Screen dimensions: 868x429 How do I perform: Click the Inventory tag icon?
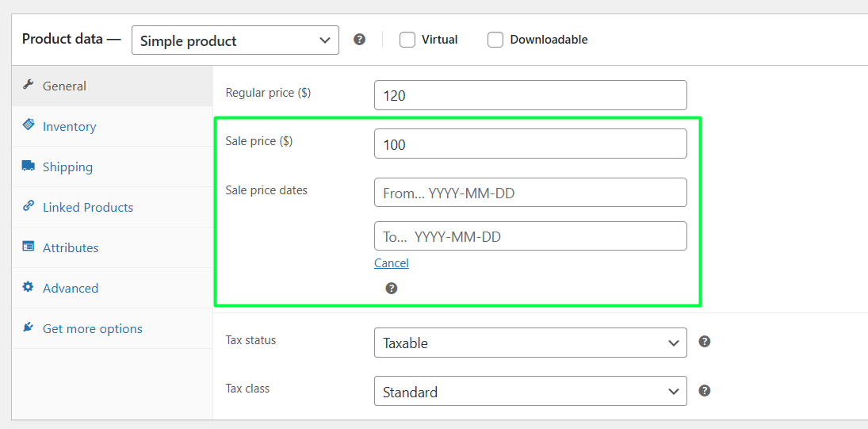29,125
